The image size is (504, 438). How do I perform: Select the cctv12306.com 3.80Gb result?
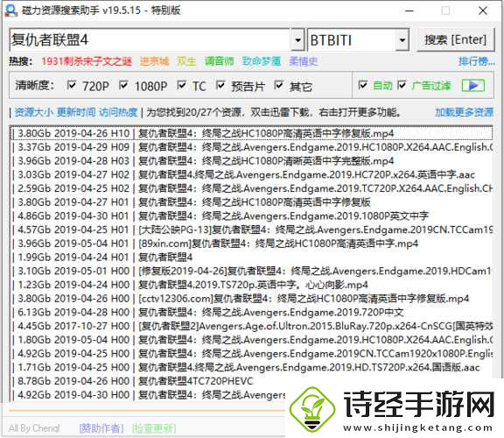pos(252,299)
